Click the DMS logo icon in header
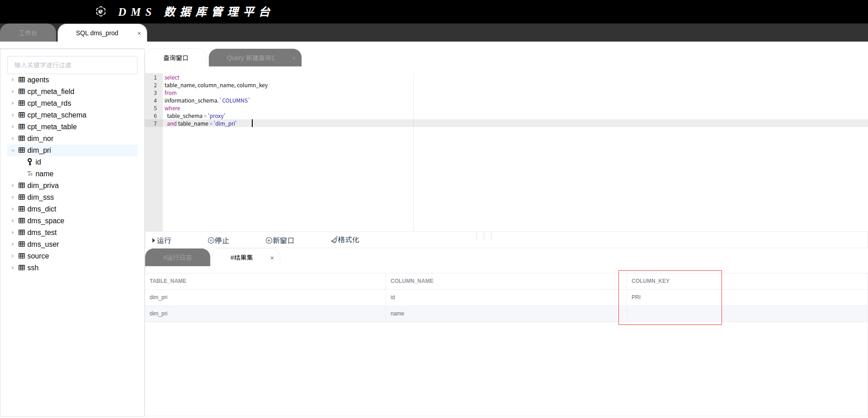 [101, 11]
